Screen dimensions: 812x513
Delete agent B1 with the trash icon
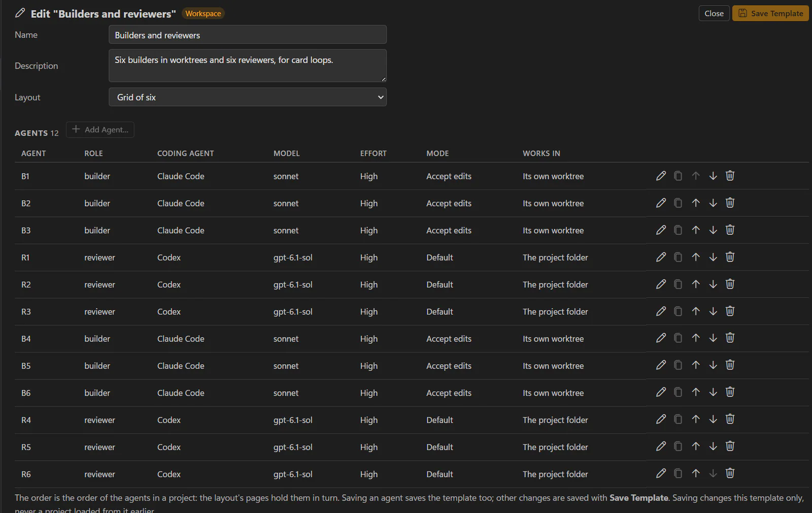point(730,176)
